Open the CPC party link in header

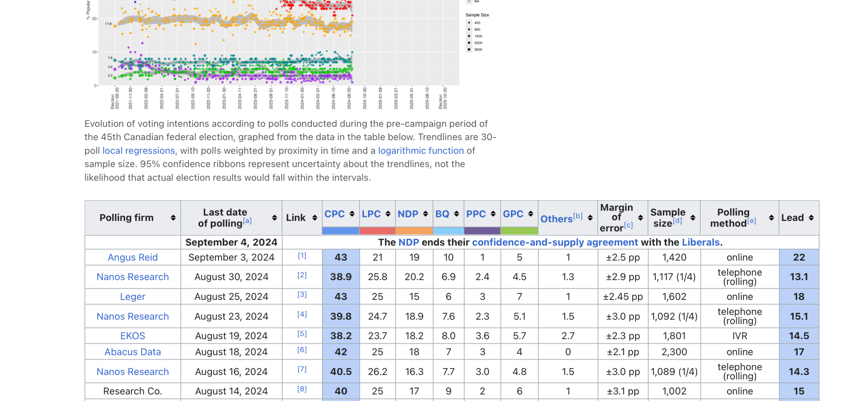pos(334,214)
